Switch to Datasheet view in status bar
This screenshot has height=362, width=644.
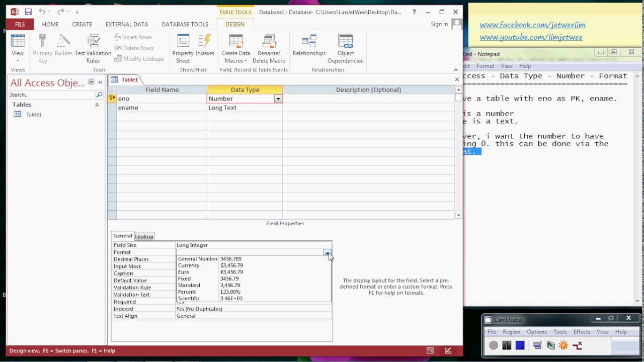[x=430, y=350]
